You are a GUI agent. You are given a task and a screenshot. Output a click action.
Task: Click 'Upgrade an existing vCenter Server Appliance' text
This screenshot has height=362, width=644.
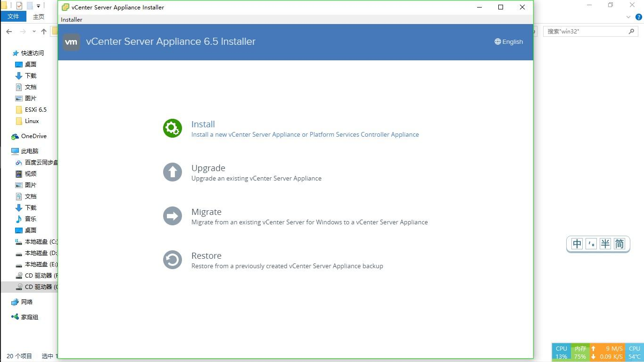point(256,178)
